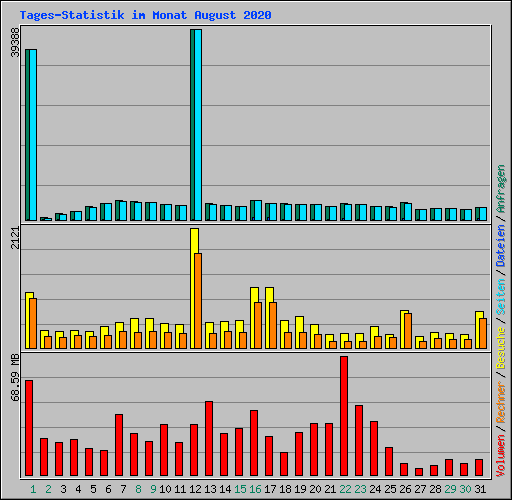
Task: Click the chart title 'Tages-Statistik im Monat August 2020'
Action: [145, 15]
